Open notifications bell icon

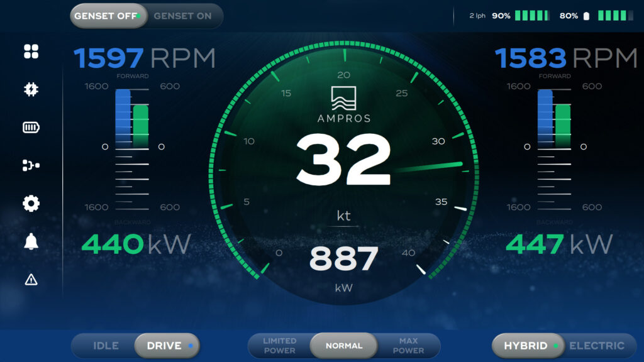point(31,241)
